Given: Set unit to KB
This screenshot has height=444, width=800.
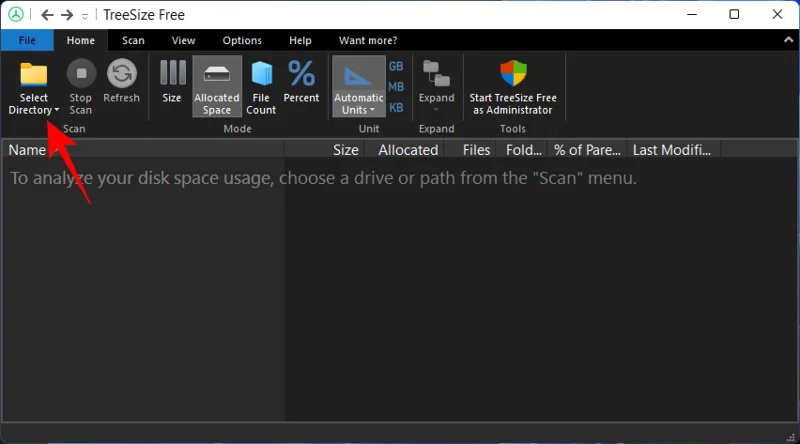Looking at the screenshot, I should (x=396, y=108).
